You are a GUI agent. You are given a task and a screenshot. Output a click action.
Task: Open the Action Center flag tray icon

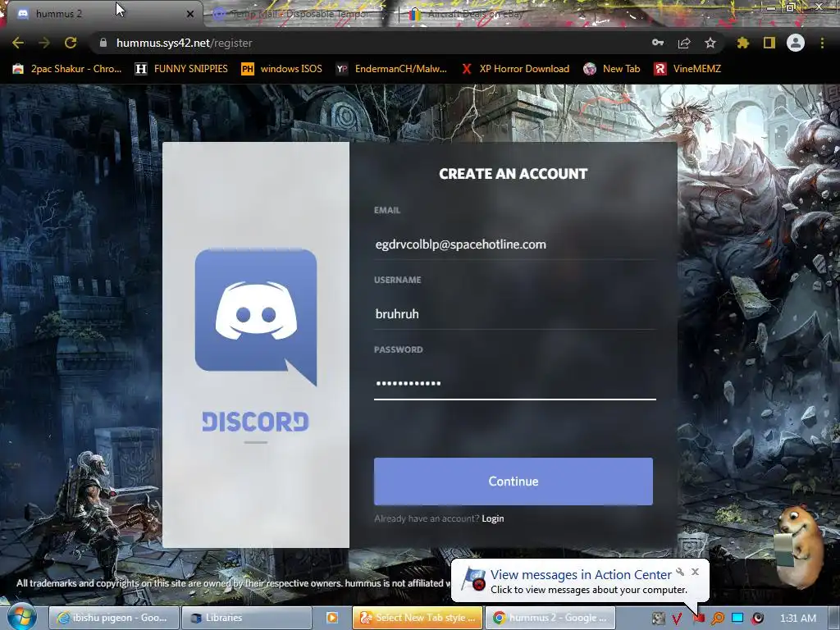698,619
